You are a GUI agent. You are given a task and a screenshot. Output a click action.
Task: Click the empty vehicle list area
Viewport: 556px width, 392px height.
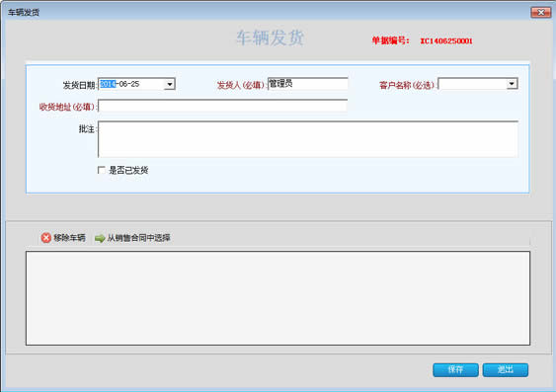[x=278, y=298]
